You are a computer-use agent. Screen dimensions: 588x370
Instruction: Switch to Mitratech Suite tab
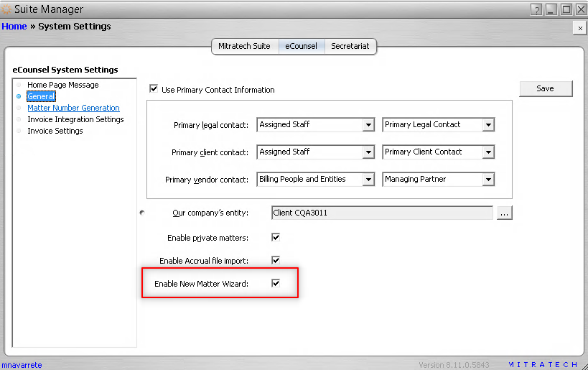245,46
